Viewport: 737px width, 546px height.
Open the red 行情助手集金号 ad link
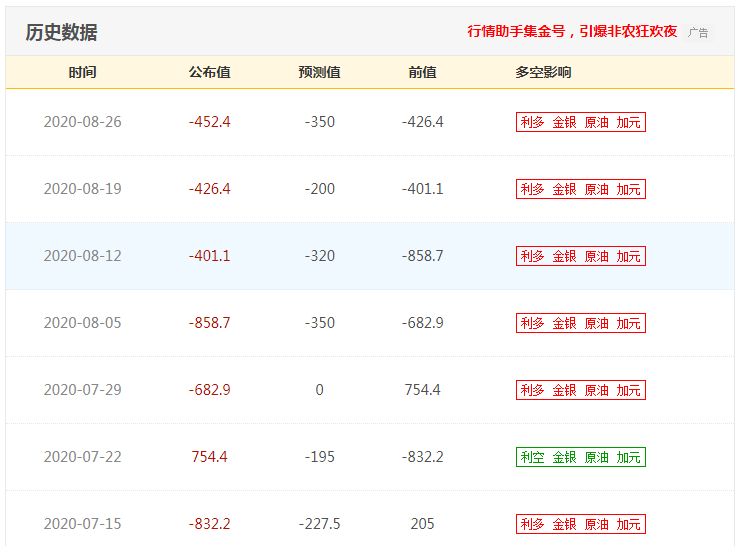[572, 31]
